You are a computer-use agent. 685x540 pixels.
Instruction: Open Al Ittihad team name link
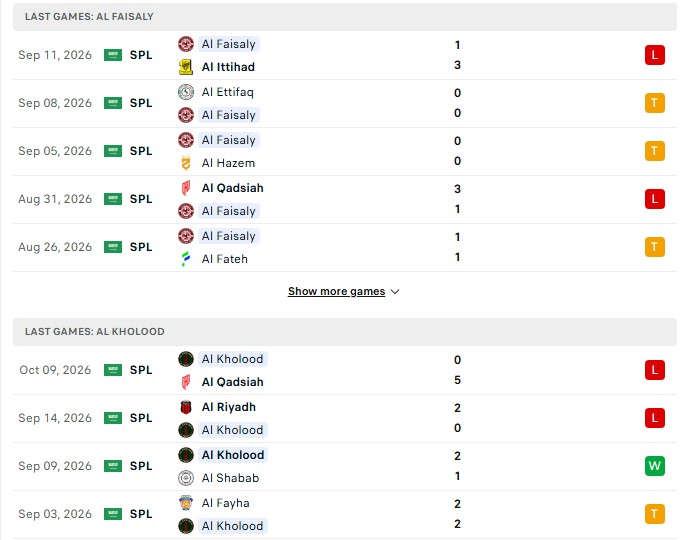[228, 67]
